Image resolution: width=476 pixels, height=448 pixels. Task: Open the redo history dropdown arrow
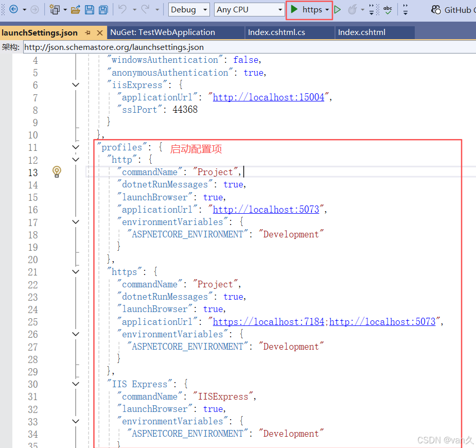pyautogui.click(x=157, y=10)
